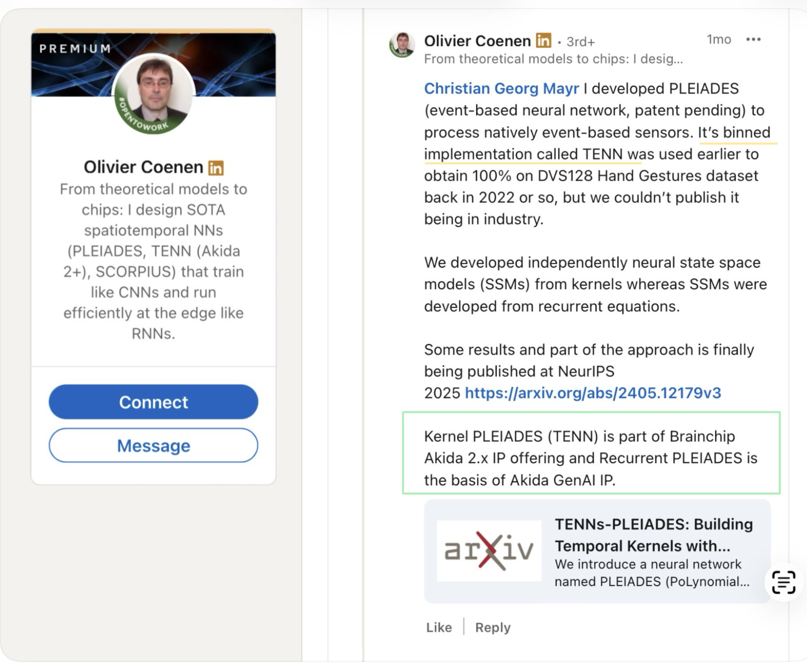Click Olivier Coenen name on profile card
This screenshot has height=672, width=807.
143,167
